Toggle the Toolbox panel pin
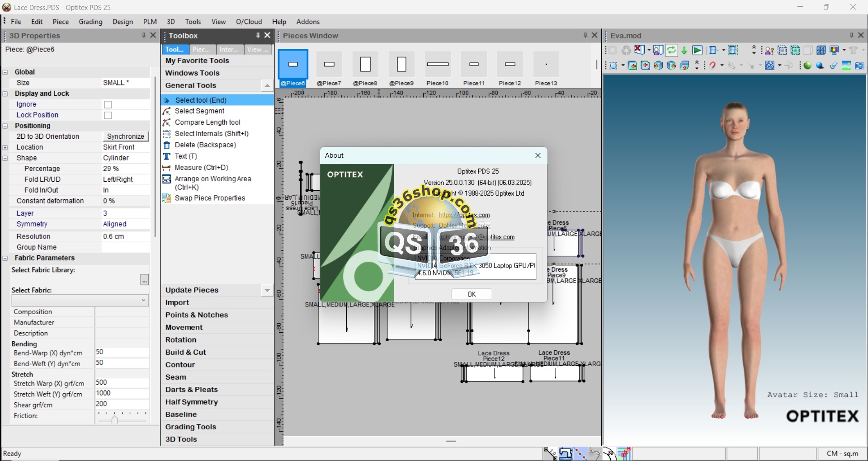 (258, 35)
